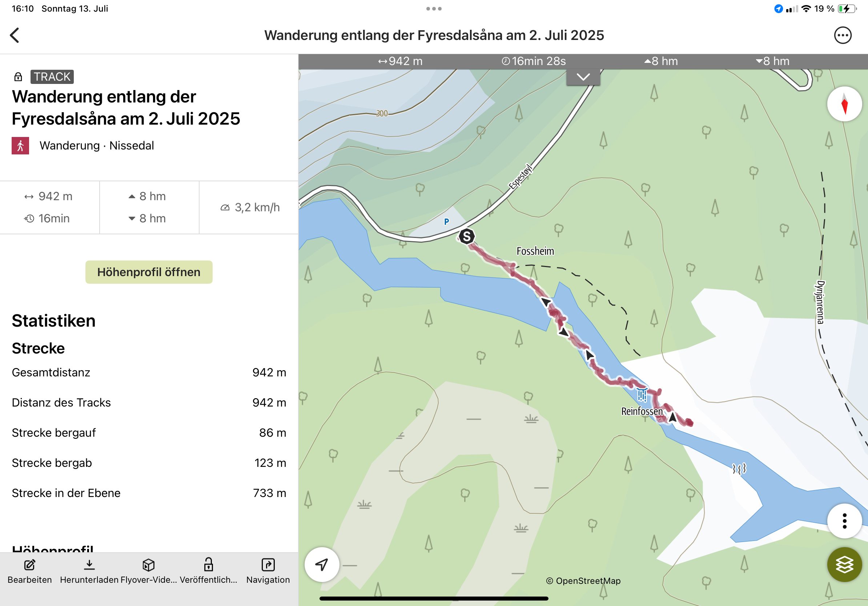This screenshot has width=868, height=606.
Task: Open the circled three-dots options menu
Action: [x=842, y=36]
